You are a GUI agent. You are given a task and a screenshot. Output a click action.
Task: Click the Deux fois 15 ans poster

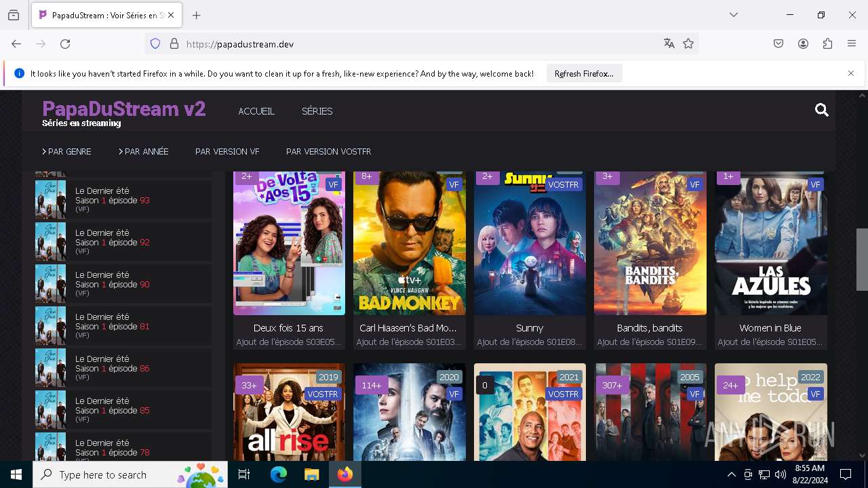click(289, 244)
